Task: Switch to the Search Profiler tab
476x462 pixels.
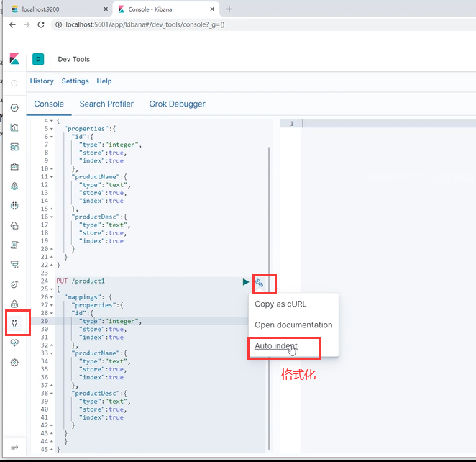Action: tap(106, 104)
